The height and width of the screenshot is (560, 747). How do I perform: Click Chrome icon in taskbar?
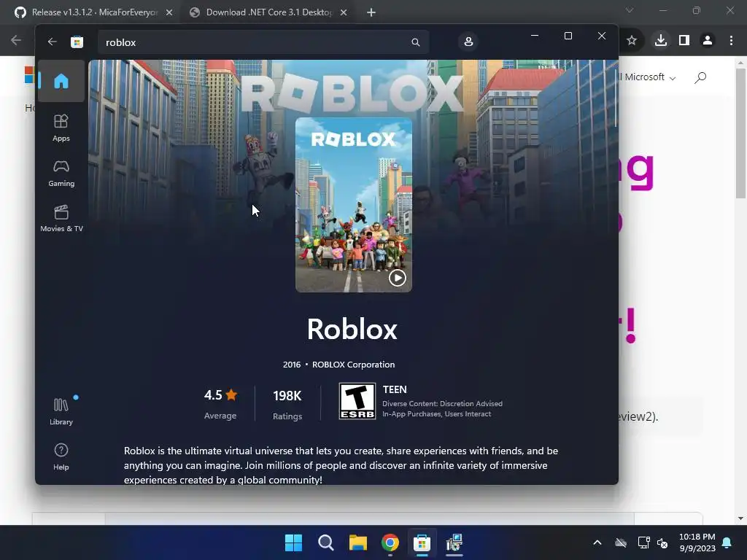point(390,542)
